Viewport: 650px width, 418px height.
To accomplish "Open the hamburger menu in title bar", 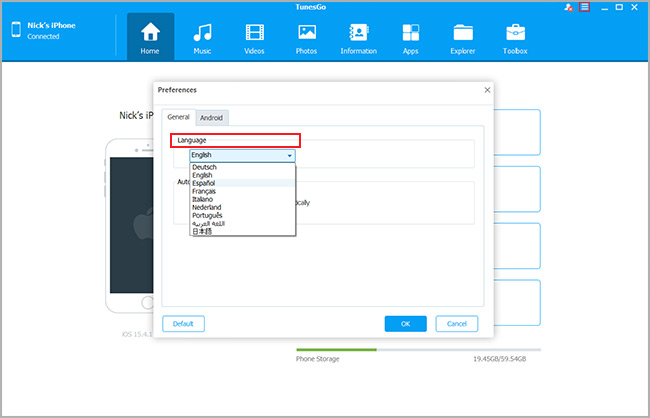I will (x=585, y=7).
